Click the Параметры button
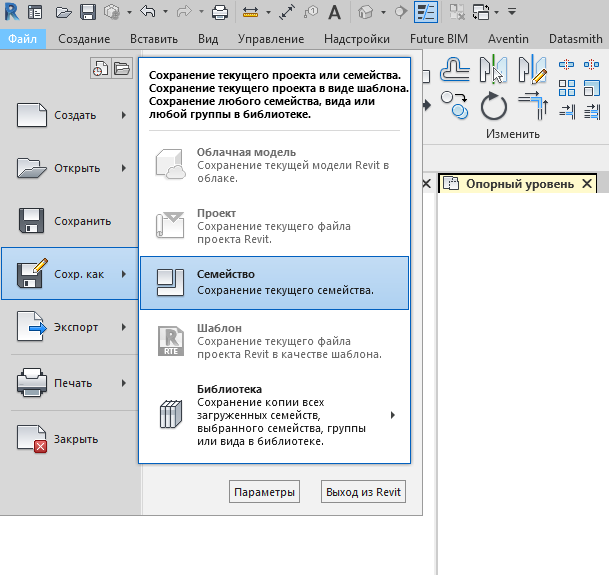Viewport: 609px width, 575px height. tap(264, 492)
